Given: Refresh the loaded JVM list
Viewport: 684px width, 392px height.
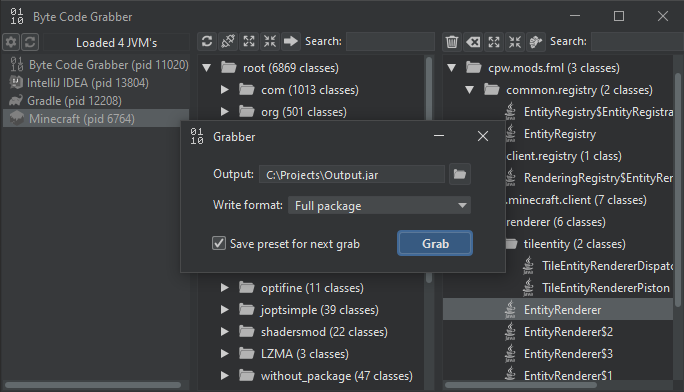Looking at the screenshot, I should (x=30, y=42).
